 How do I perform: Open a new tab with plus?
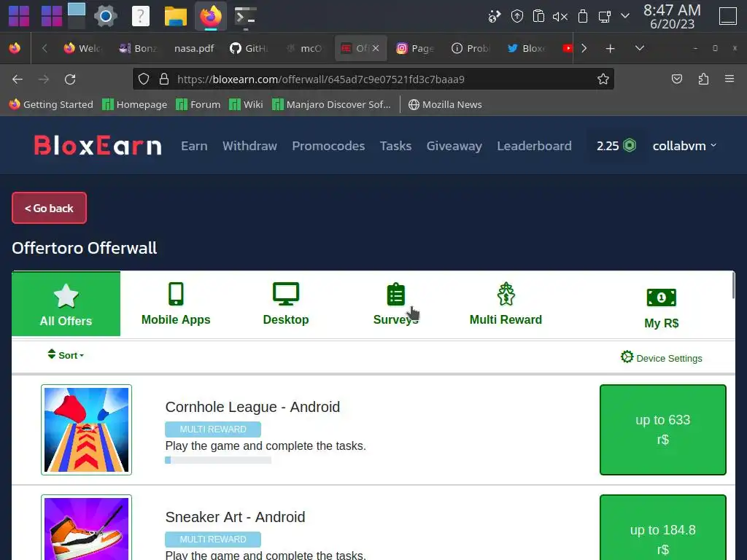pos(610,48)
